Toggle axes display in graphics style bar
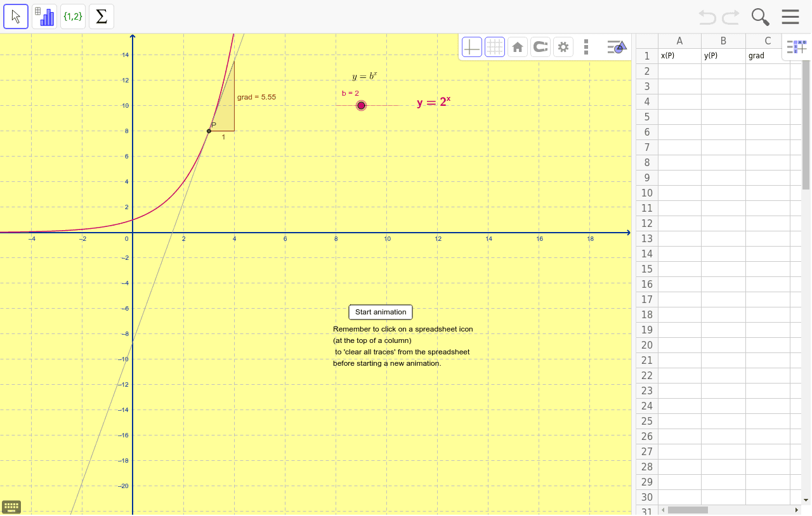812x516 pixels. pos(471,47)
